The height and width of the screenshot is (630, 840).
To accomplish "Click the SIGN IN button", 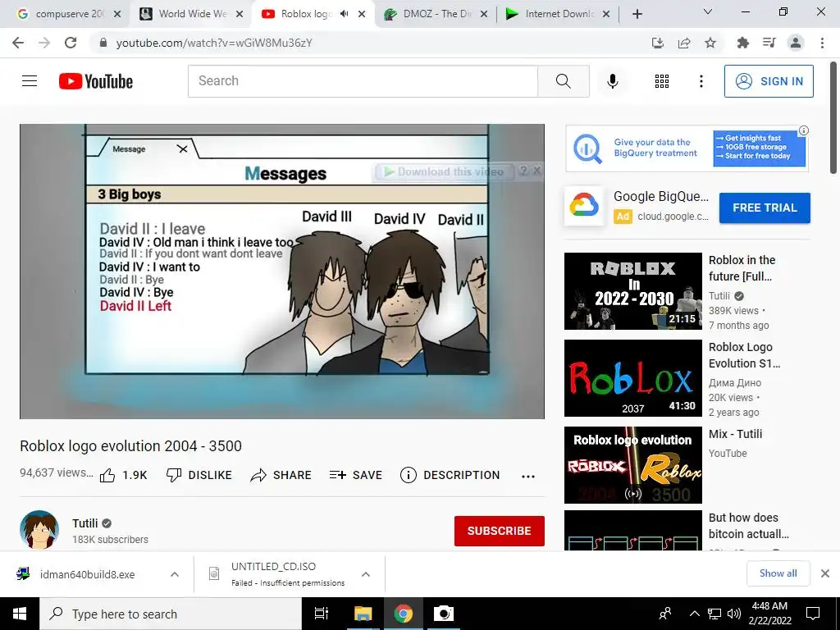I will 768,81.
